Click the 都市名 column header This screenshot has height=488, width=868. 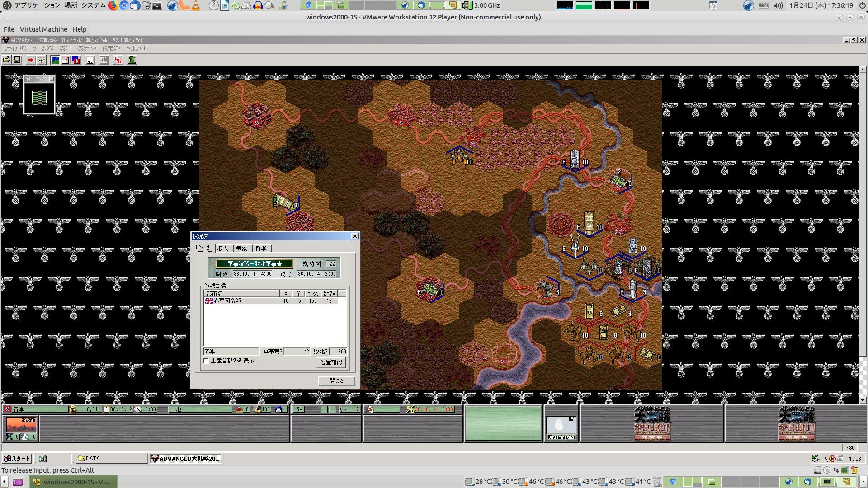tap(241, 294)
